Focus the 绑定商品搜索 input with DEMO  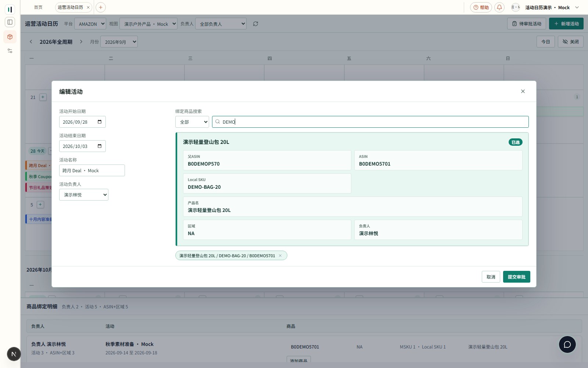coord(370,122)
